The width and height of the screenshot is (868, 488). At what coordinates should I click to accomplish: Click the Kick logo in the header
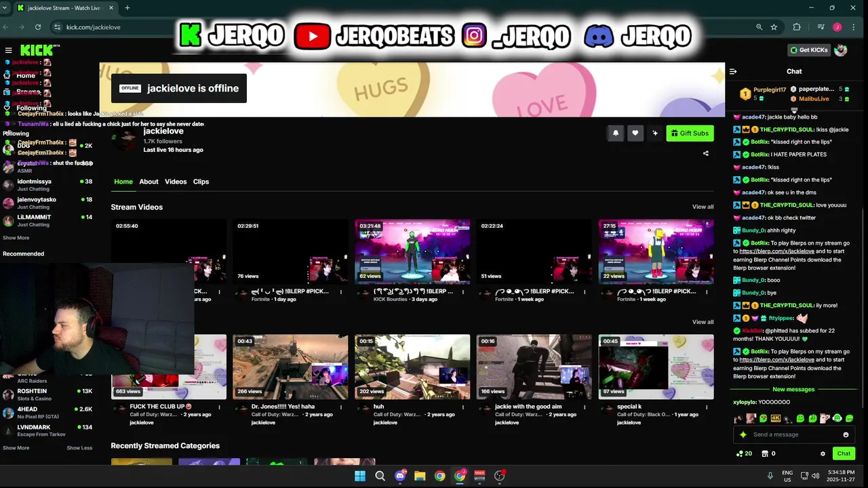[38, 50]
